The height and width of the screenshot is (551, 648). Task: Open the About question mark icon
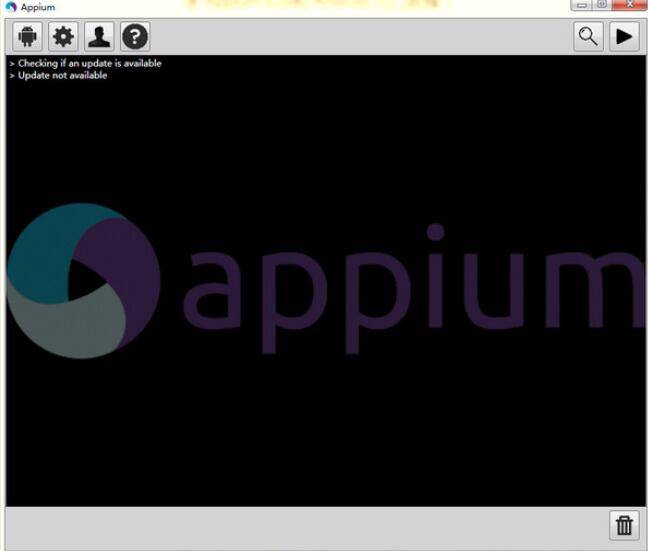coord(135,36)
